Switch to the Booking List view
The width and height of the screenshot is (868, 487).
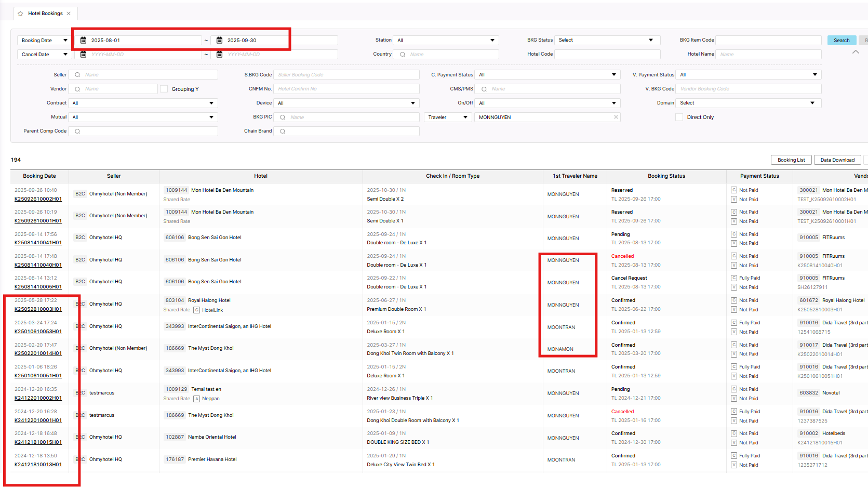click(x=791, y=160)
